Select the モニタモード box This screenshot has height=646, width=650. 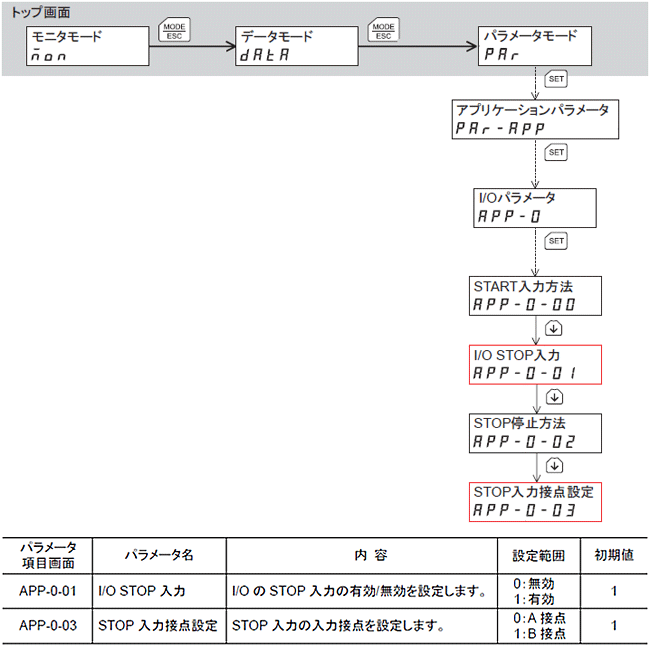87,46
